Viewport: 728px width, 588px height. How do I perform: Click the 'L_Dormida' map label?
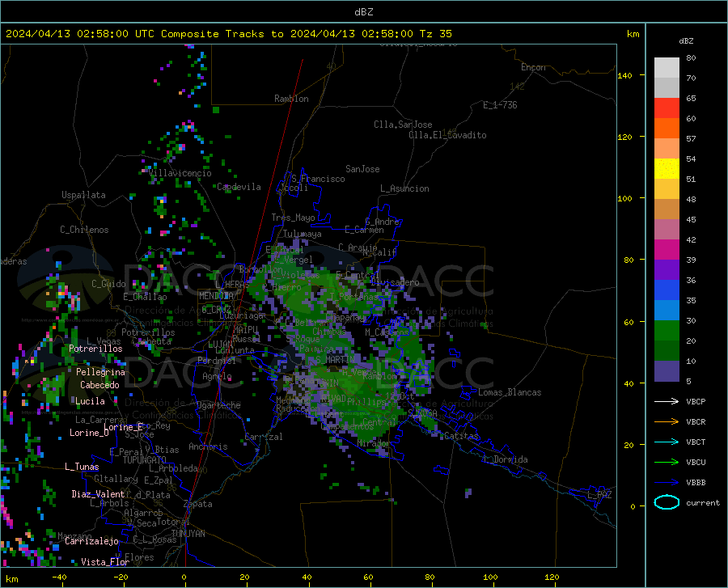click(506, 459)
